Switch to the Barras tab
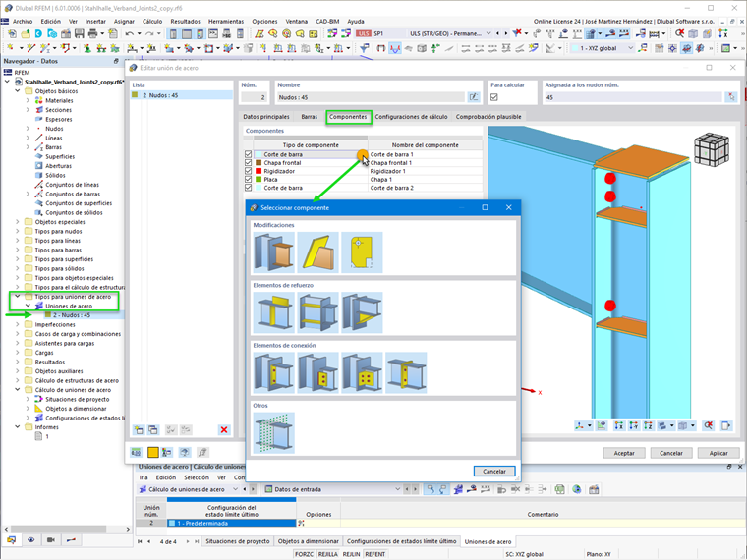Screen dimensions: 747x560 coord(310,117)
